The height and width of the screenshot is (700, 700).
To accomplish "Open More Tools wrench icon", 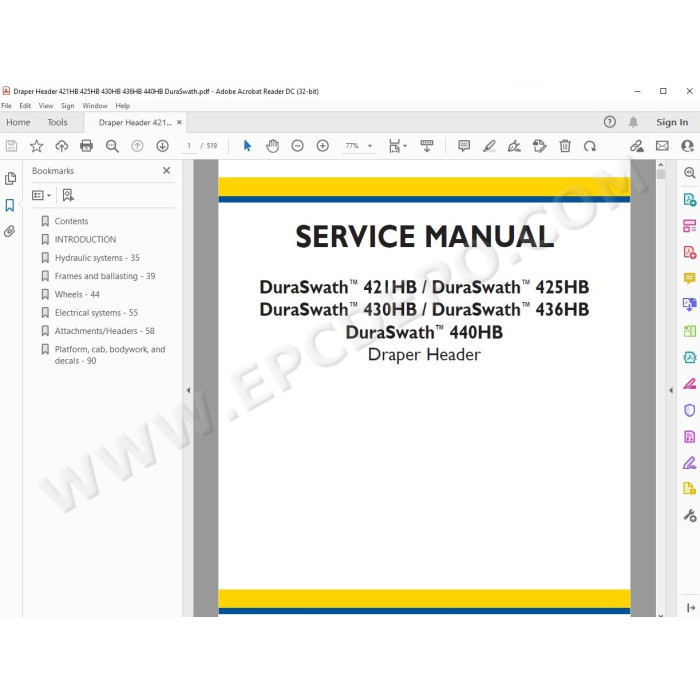I will point(690,516).
